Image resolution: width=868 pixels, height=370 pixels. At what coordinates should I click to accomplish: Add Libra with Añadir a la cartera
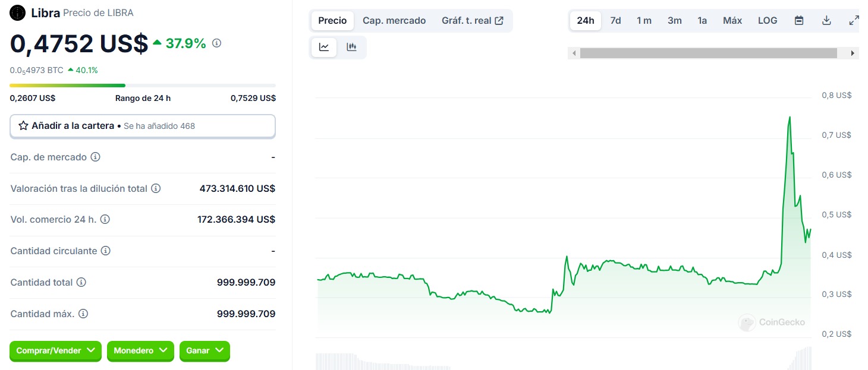tap(142, 126)
